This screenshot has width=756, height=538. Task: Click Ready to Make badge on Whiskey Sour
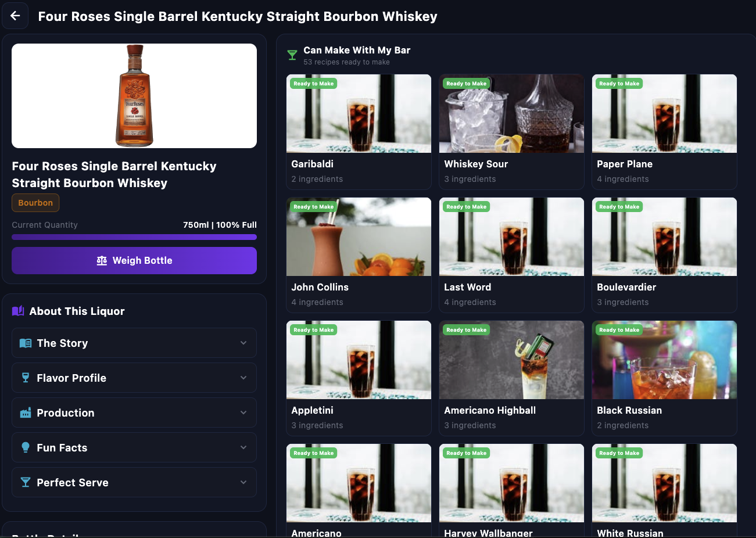pyautogui.click(x=467, y=84)
